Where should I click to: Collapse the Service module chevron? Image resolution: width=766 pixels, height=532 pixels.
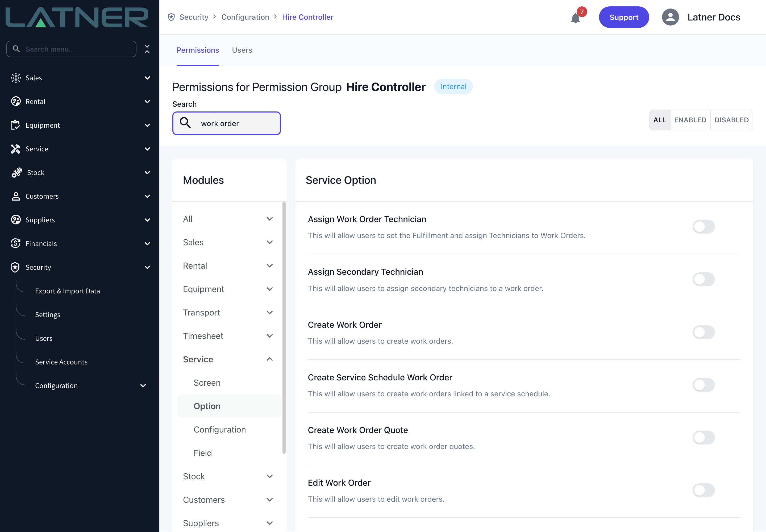pos(270,359)
